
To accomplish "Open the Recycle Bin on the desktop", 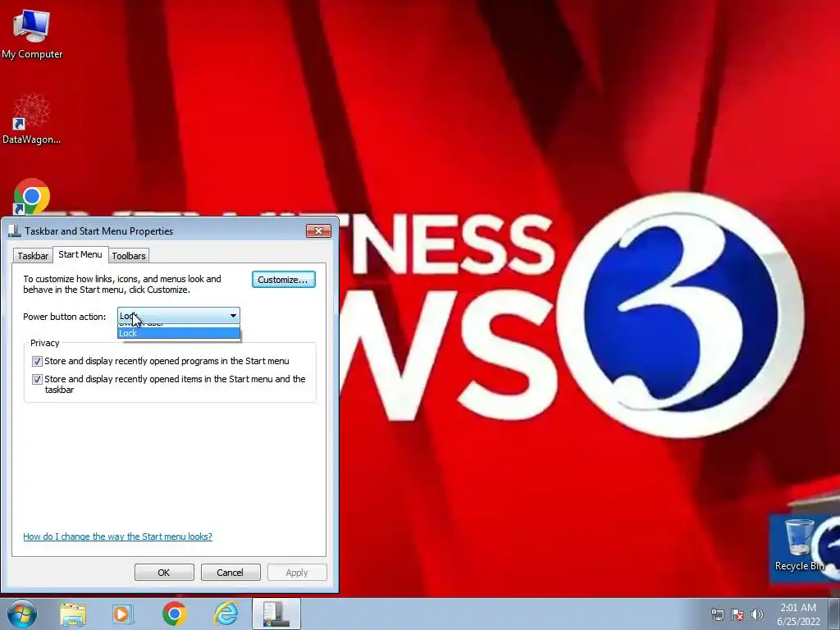I will click(800, 546).
